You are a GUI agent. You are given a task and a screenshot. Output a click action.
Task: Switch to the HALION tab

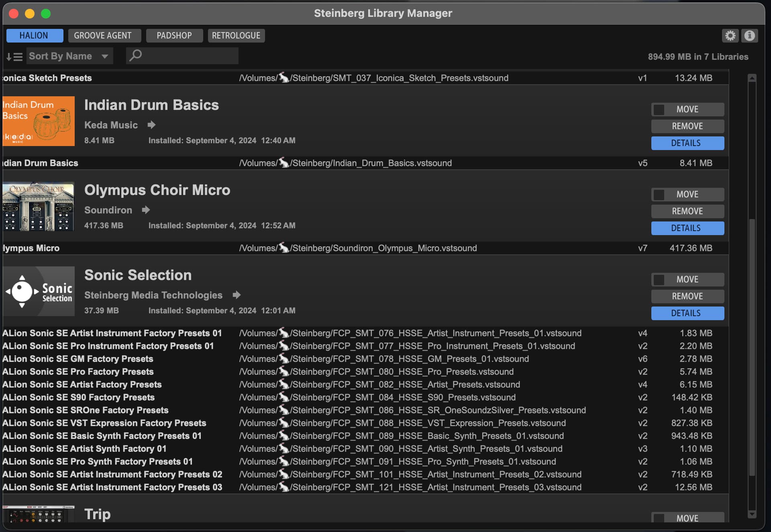pyautogui.click(x=35, y=36)
